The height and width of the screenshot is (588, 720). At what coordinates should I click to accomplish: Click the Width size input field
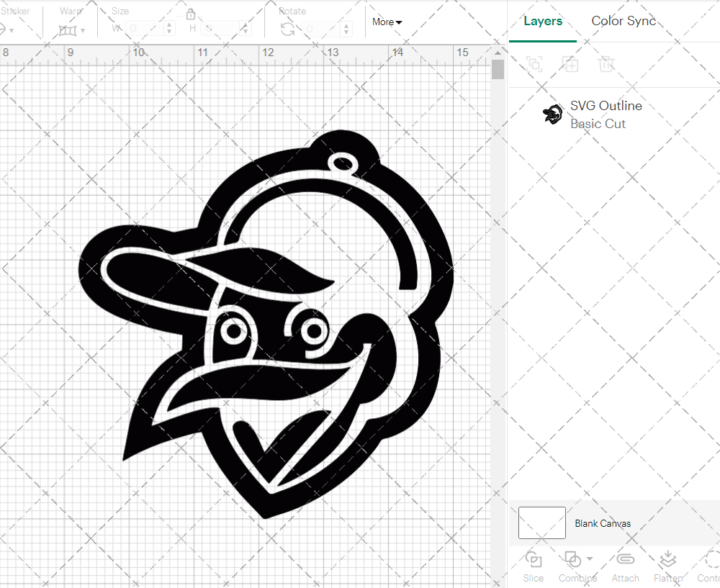click(145, 29)
